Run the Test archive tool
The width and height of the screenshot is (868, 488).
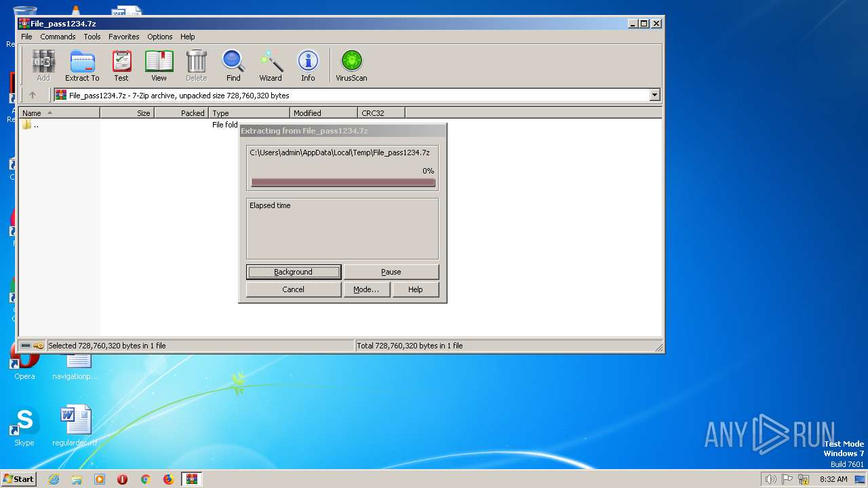coord(121,66)
